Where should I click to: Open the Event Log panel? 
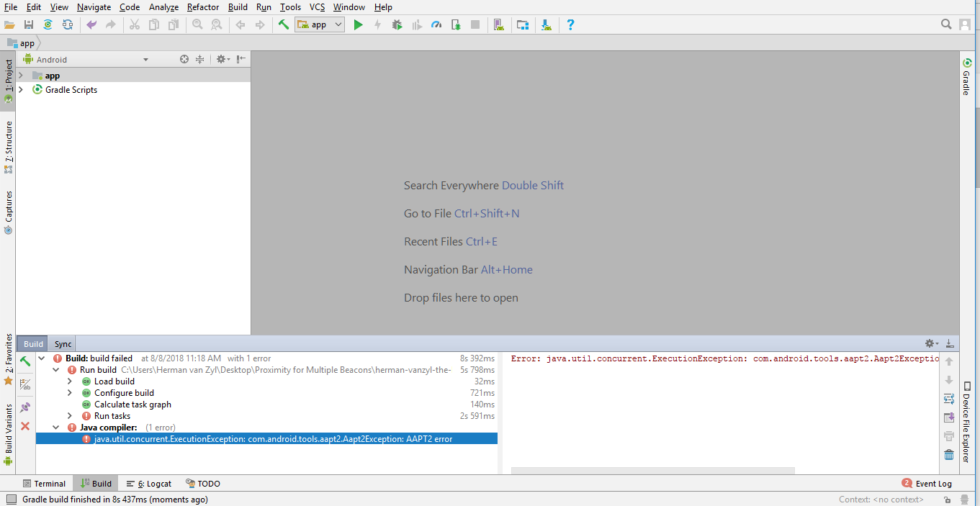[927, 484]
